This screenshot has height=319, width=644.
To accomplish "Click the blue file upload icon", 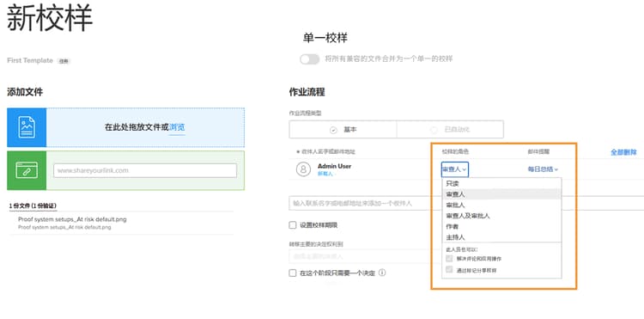I will click(x=27, y=127).
